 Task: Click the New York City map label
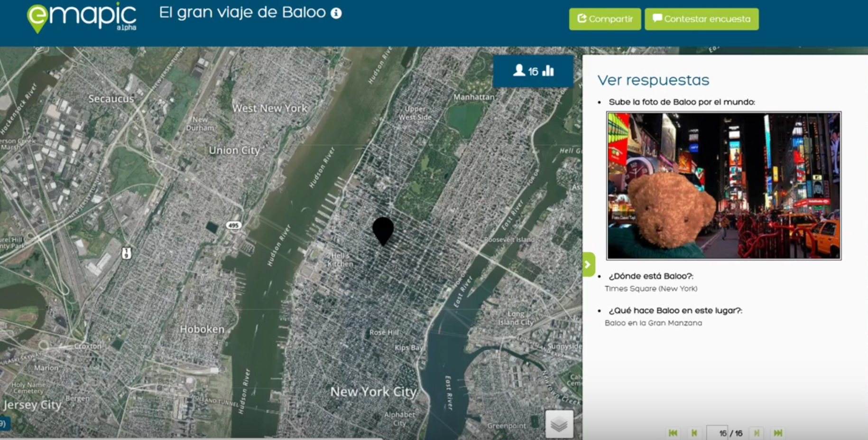[x=373, y=392]
